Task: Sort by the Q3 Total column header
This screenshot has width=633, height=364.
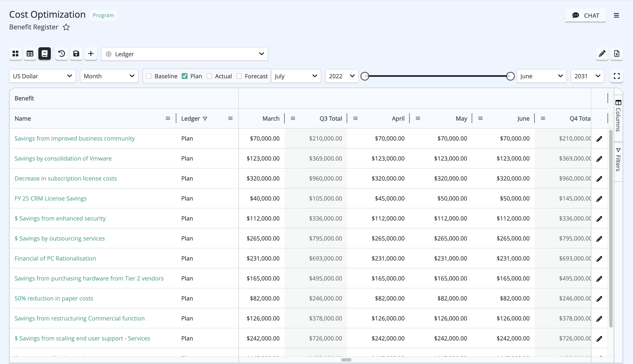Action: point(331,118)
